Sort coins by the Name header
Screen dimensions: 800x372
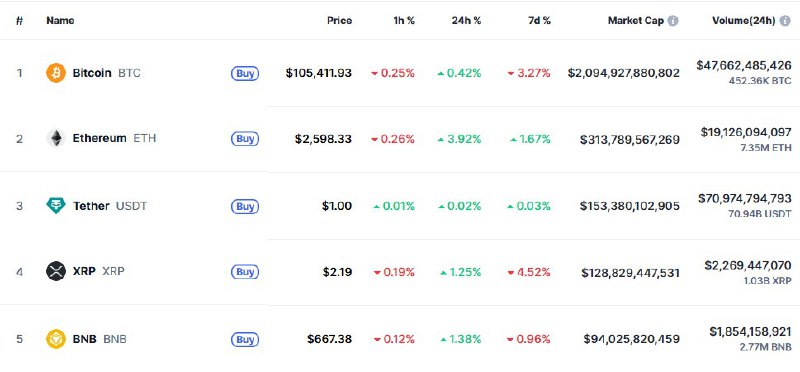point(60,21)
